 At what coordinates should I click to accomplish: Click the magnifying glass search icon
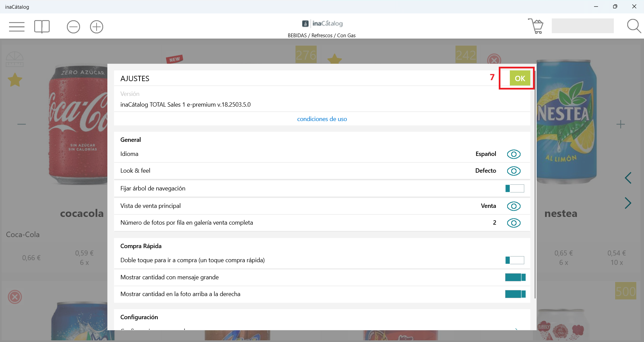point(634,26)
